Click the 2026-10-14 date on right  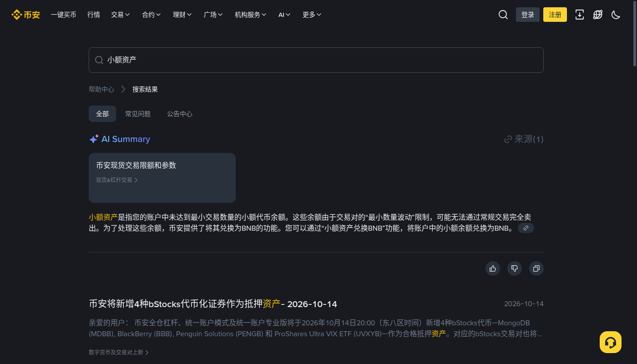[524, 304]
